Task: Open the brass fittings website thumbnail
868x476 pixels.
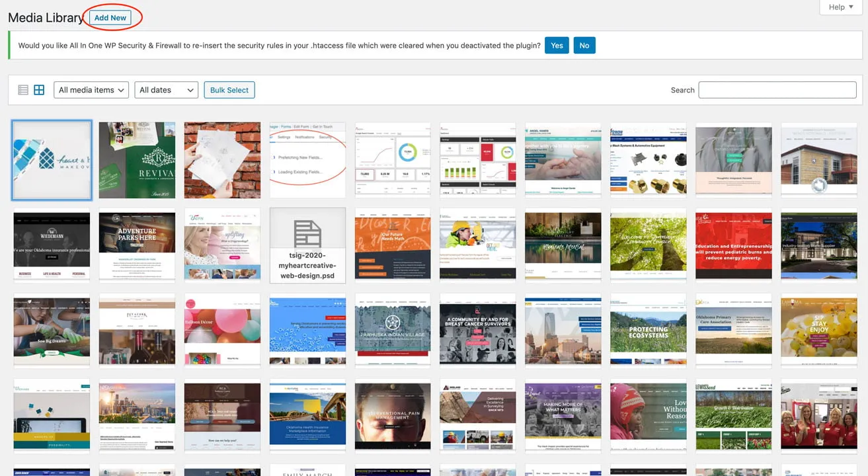Action: tap(649, 160)
